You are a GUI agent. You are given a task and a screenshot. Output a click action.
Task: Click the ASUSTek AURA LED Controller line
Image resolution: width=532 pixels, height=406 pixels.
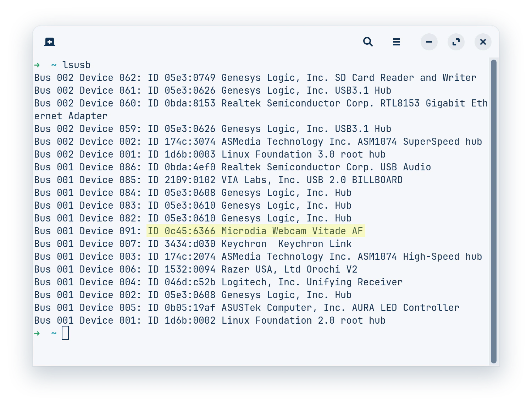pyautogui.click(x=247, y=308)
